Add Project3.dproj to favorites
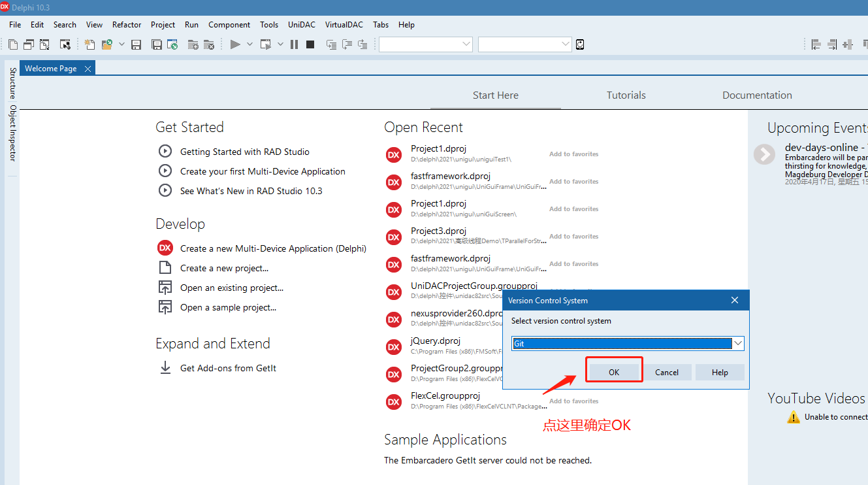The image size is (868, 485). [x=573, y=237]
